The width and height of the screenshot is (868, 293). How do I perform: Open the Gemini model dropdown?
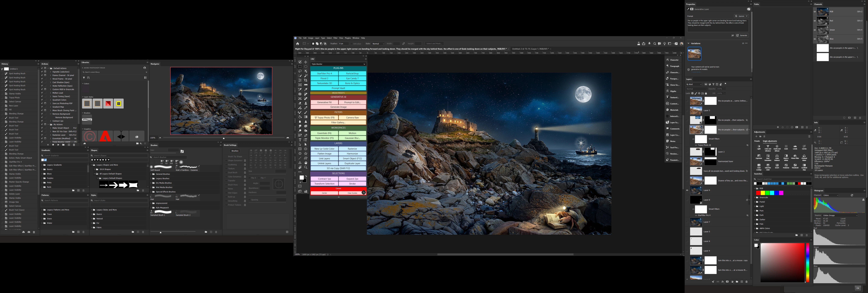coord(741,16)
